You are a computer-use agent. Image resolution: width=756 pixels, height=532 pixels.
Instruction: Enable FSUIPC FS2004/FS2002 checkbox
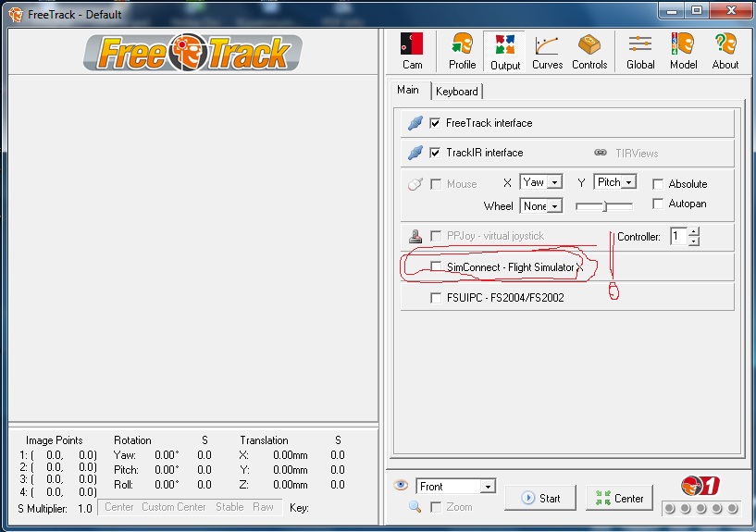(436, 298)
